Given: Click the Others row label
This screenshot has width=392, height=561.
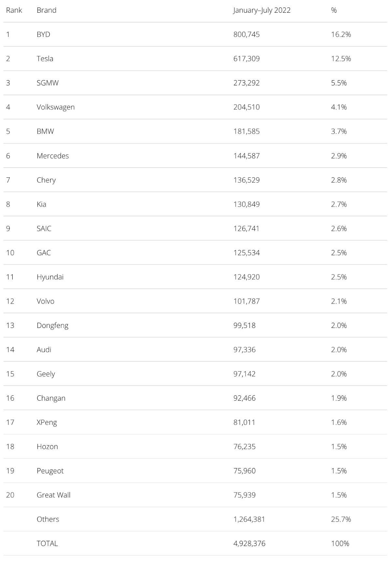Looking at the screenshot, I should 48,519.
